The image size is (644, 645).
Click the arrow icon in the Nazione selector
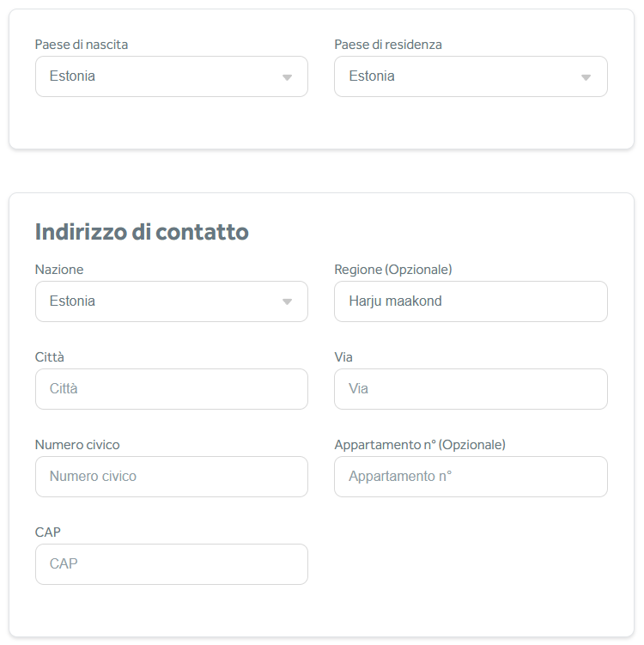[x=287, y=302]
